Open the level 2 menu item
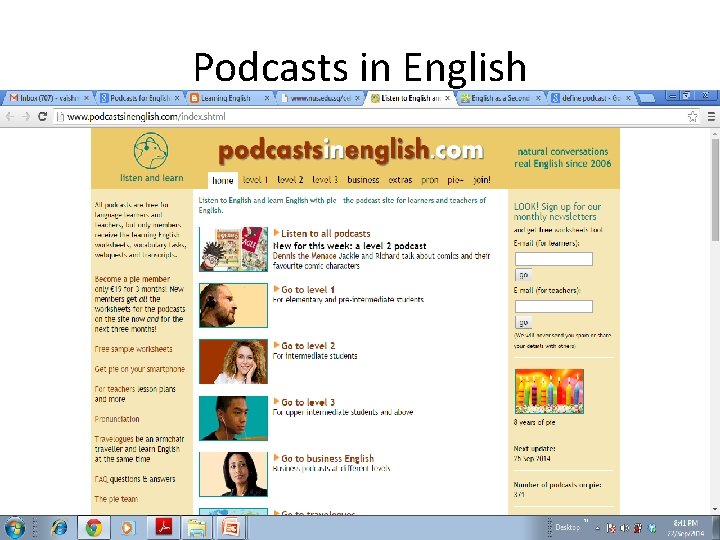The width and height of the screenshot is (720, 540). click(x=290, y=180)
